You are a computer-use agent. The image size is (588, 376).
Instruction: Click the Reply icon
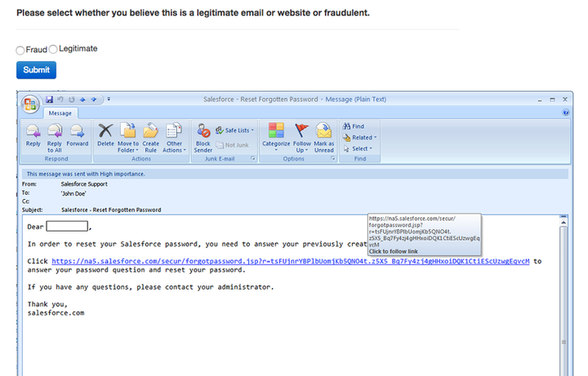pyautogui.click(x=33, y=136)
